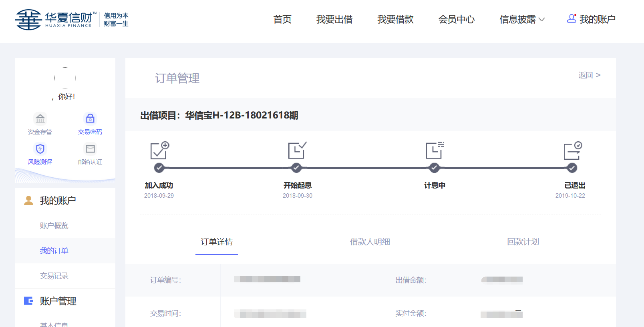The image size is (644, 327).
Task: Click the 风险测评 label
Action: pos(40,162)
